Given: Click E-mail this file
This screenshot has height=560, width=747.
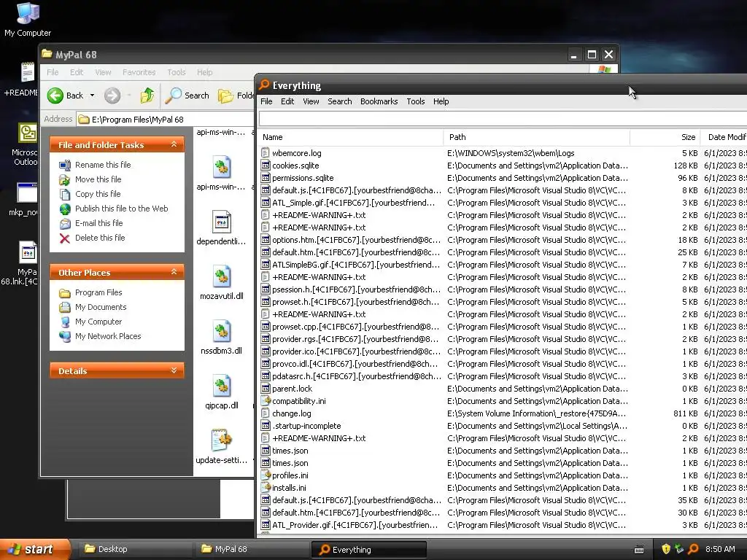Looking at the screenshot, I should (x=98, y=223).
